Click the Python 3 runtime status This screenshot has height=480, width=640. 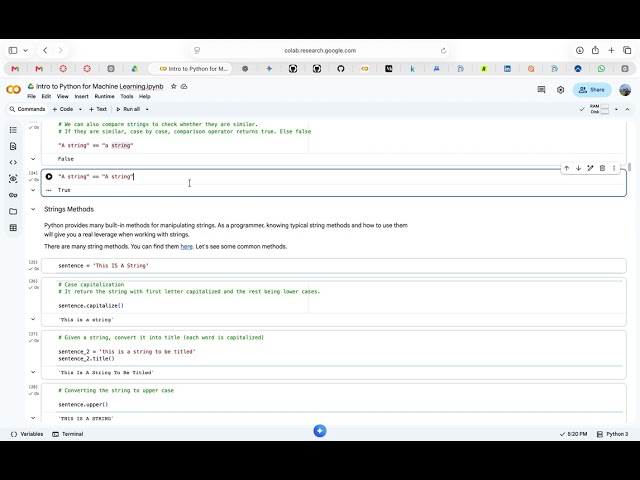coord(613,434)
